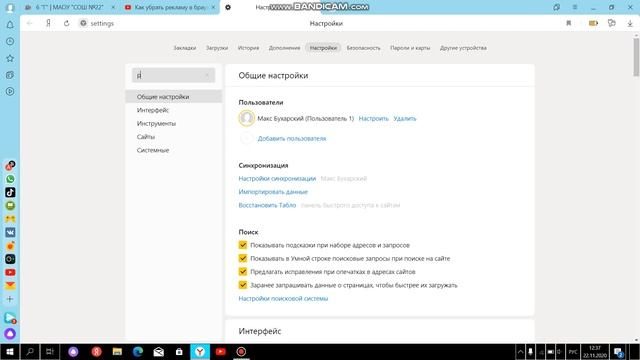Click Добавить пользователя link
This screenshot has height=360, width=640.
pyautogui.click(x=292, y=139)
